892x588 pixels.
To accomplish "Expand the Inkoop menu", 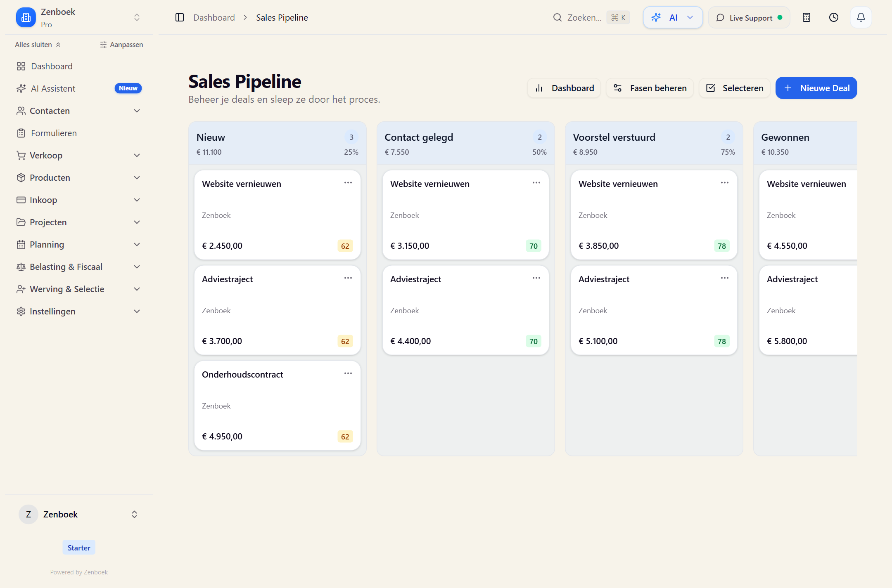I will (x=79, y=200).
